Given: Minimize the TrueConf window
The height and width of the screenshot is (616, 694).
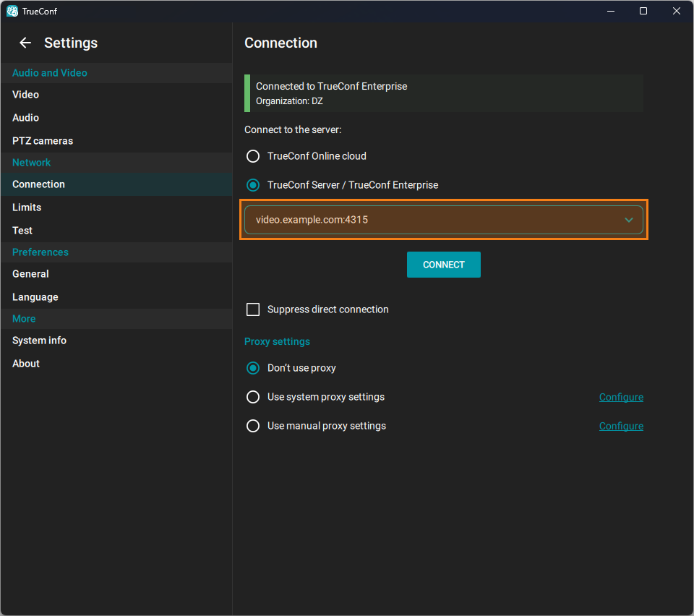Looking at the screenshot, I should pyautogui.click(x=611, y=11).
